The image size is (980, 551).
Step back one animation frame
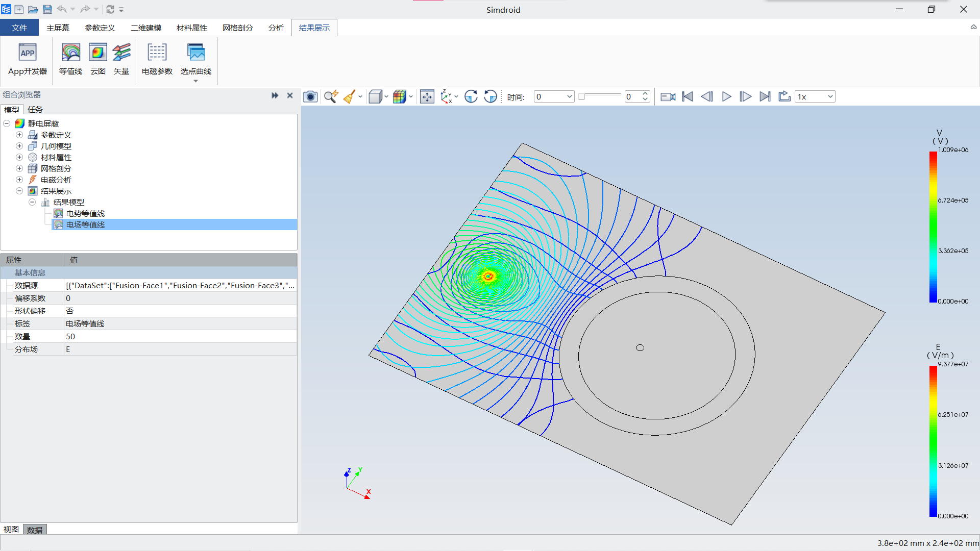point(707,96)
